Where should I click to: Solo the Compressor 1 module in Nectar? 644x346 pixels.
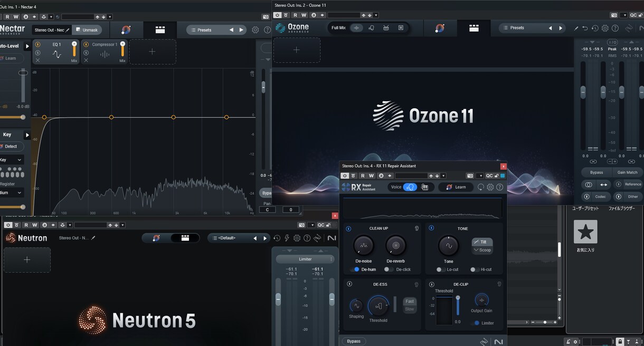pyautogui.click(x=86, y=53)
